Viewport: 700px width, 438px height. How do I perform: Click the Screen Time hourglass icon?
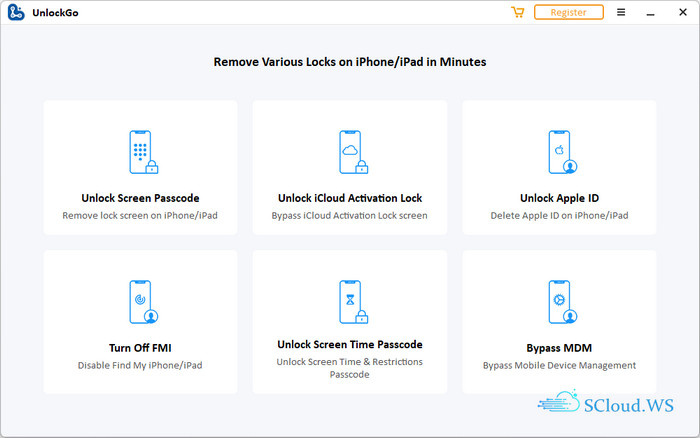tap(350, 302)
